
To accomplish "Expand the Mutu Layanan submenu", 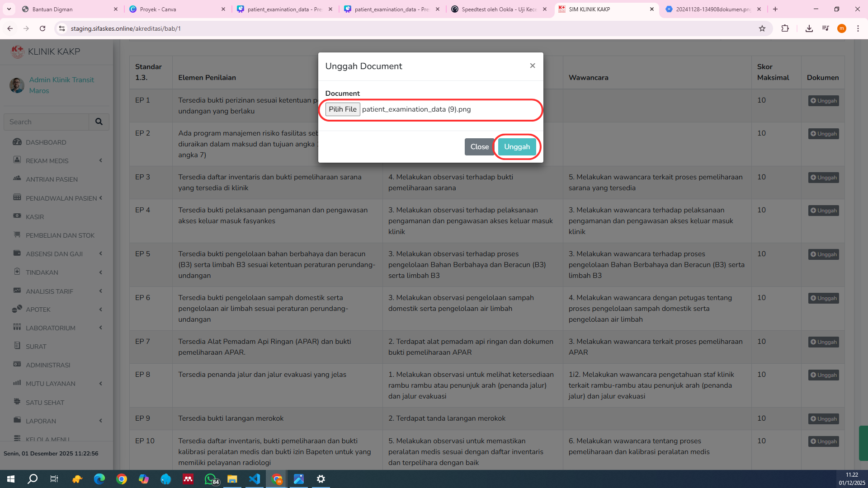I will [50, 384].
